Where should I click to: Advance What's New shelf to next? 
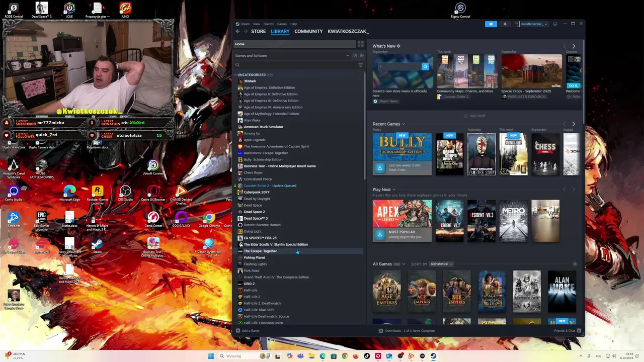click(574, 46)
